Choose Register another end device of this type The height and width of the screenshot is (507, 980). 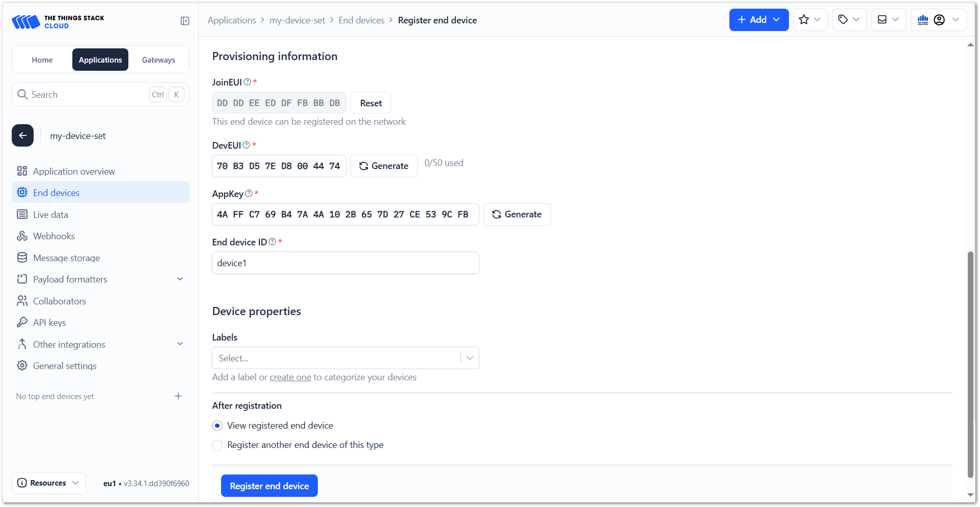[x=217, y=445]
